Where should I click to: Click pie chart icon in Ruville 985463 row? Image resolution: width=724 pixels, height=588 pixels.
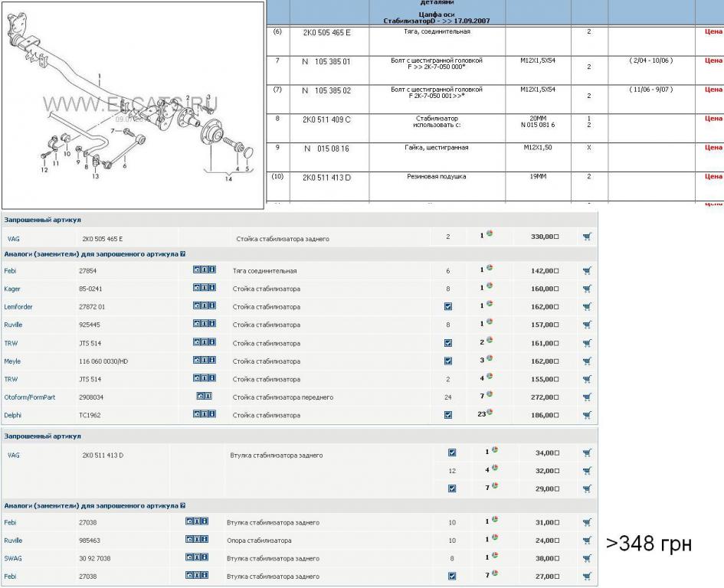point(494,537)
